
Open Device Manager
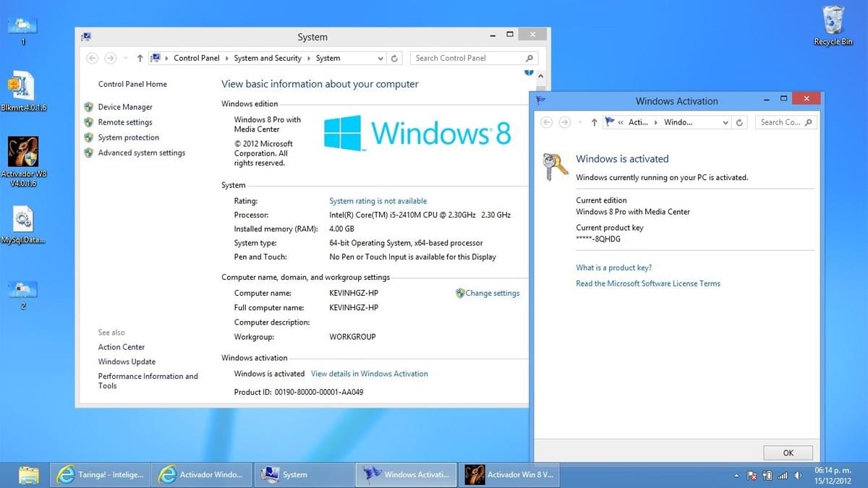(x=125, y=107)
